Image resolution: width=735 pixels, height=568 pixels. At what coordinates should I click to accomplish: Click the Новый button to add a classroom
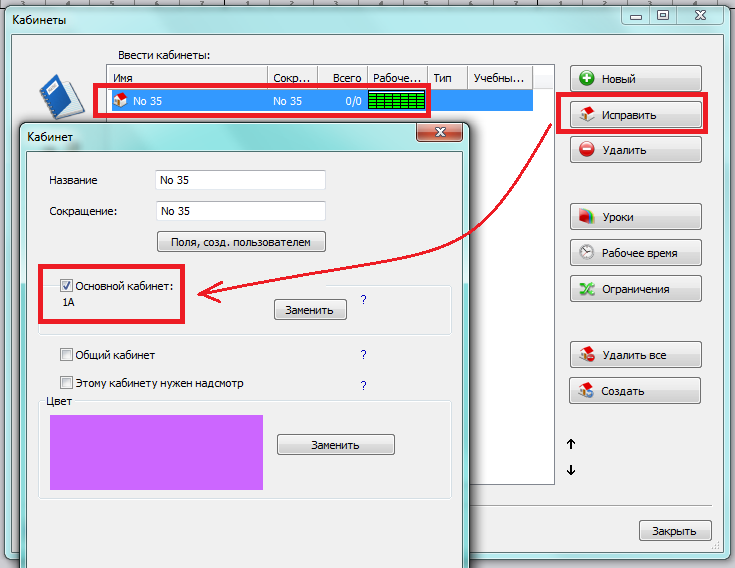[636, 78]
